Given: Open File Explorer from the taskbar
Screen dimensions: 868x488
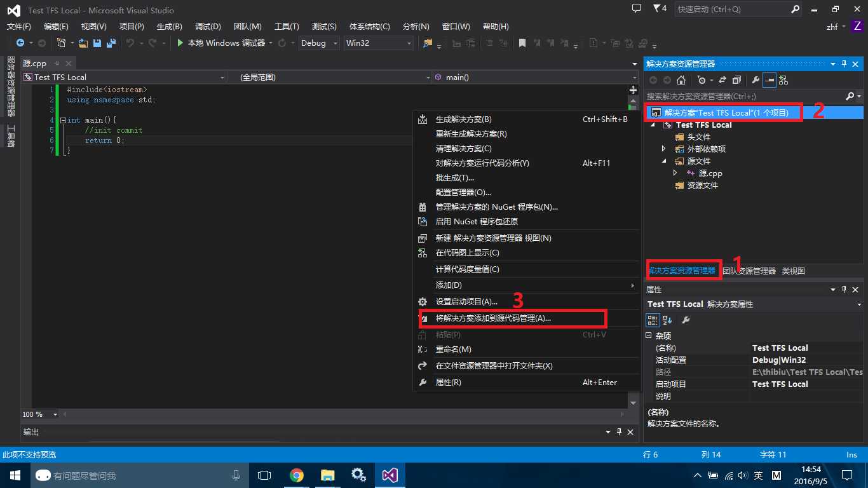Looking at the screenshot, I should 327,475.
